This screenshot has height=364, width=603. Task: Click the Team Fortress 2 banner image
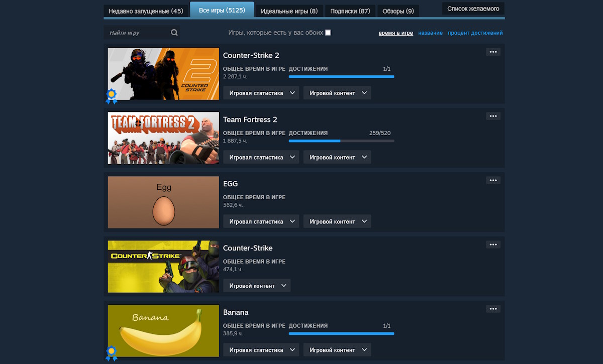pyautogui.click(x=163, y=138)
